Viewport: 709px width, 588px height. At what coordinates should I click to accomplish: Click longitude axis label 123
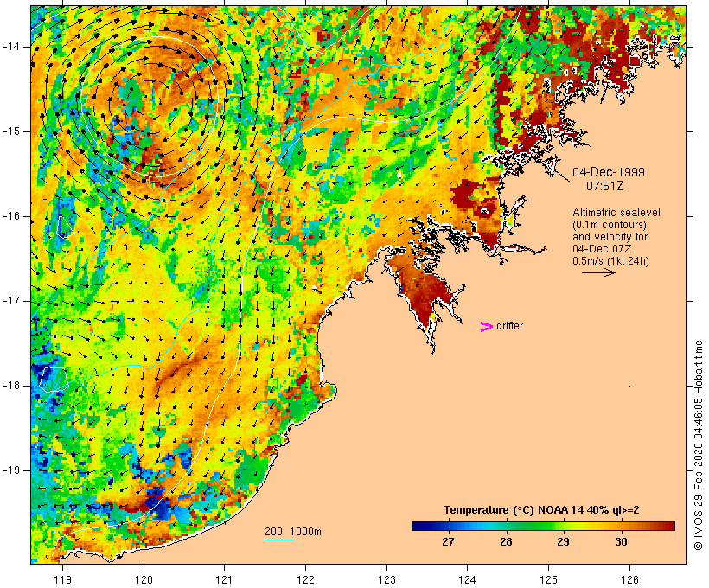coord(386,579)
